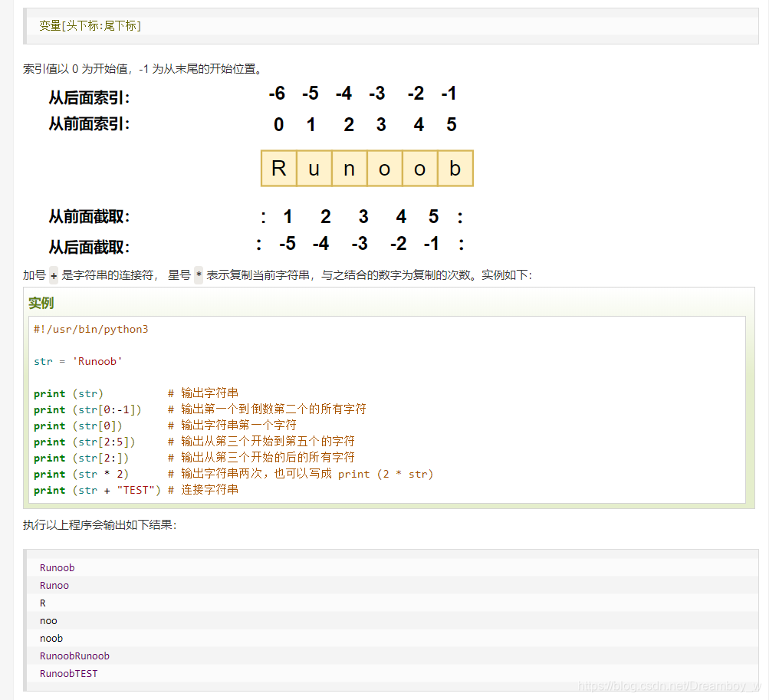769x700 pixels.
Task: Click output line 'Runoo'
Action: coord(54,585)
